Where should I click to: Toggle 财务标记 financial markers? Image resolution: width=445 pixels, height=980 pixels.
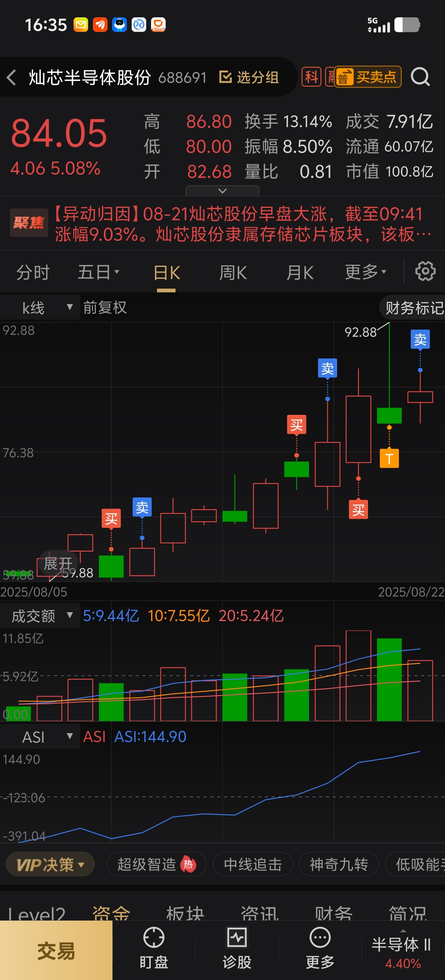[413, 307]
